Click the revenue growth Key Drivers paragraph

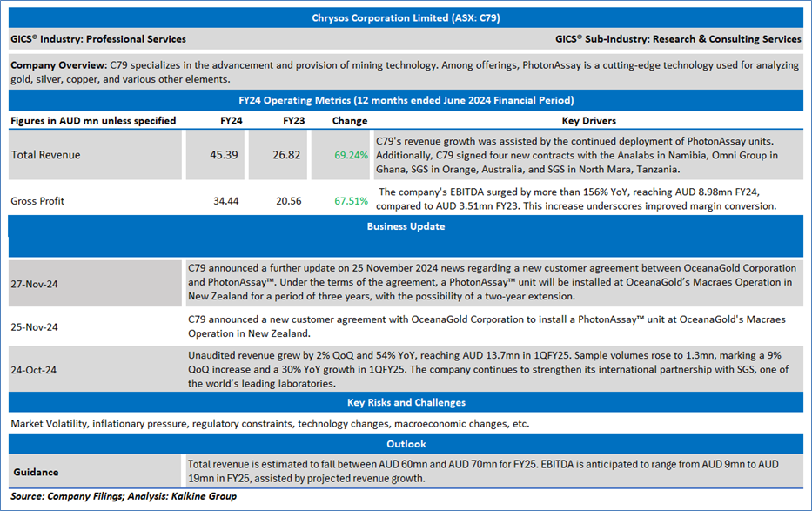[x=577, y=155]
